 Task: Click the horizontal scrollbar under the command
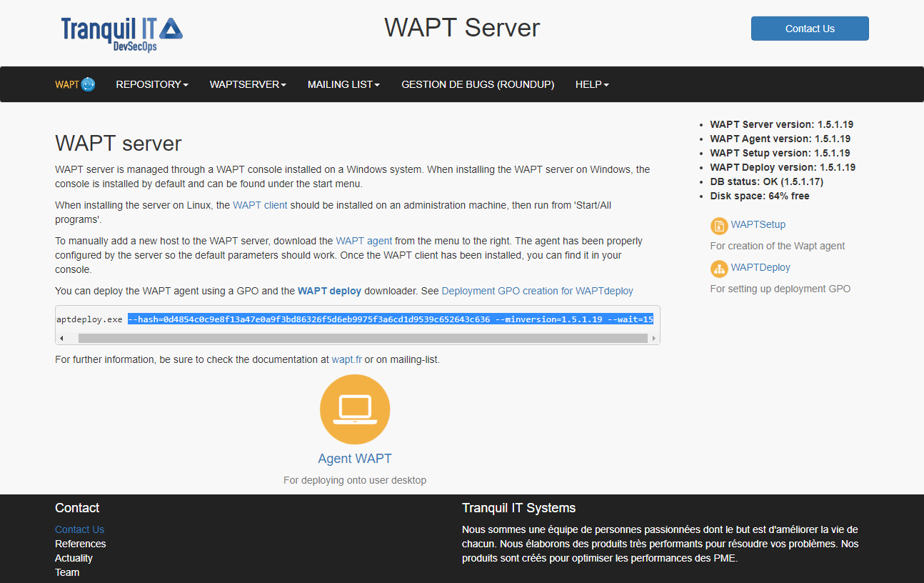click(357, 338)
